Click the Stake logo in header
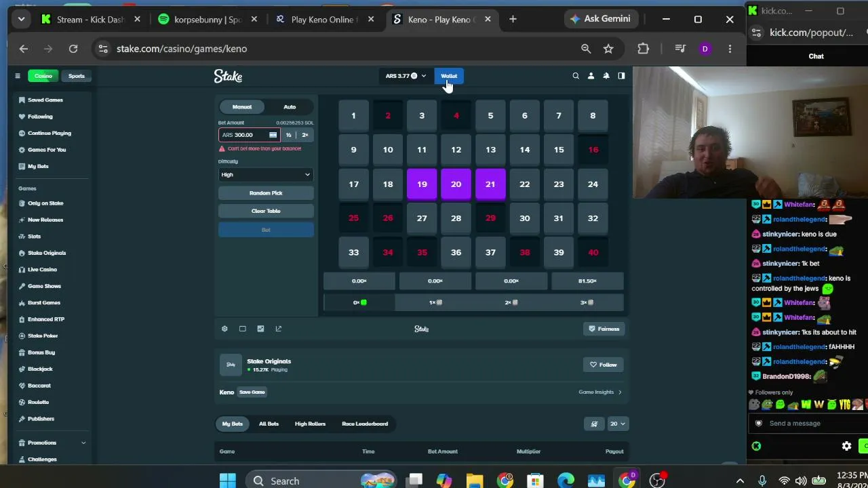Viewport: 868px width, 488px height. pos(228,76)
